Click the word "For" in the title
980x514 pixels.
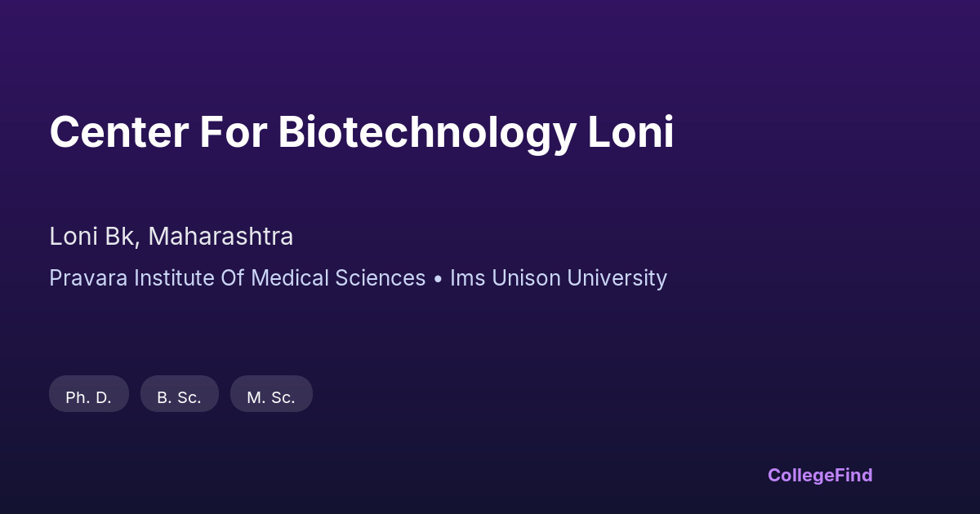233,132
